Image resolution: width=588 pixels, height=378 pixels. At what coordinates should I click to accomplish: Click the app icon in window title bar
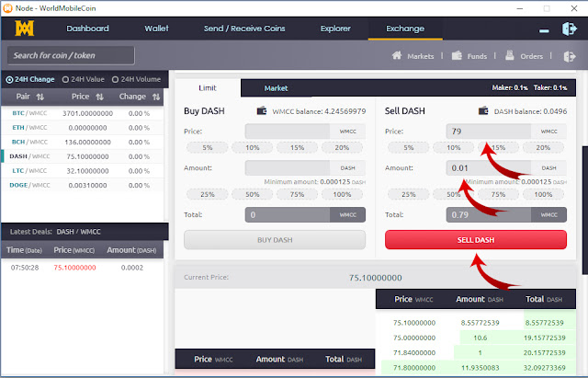[7, 8]
